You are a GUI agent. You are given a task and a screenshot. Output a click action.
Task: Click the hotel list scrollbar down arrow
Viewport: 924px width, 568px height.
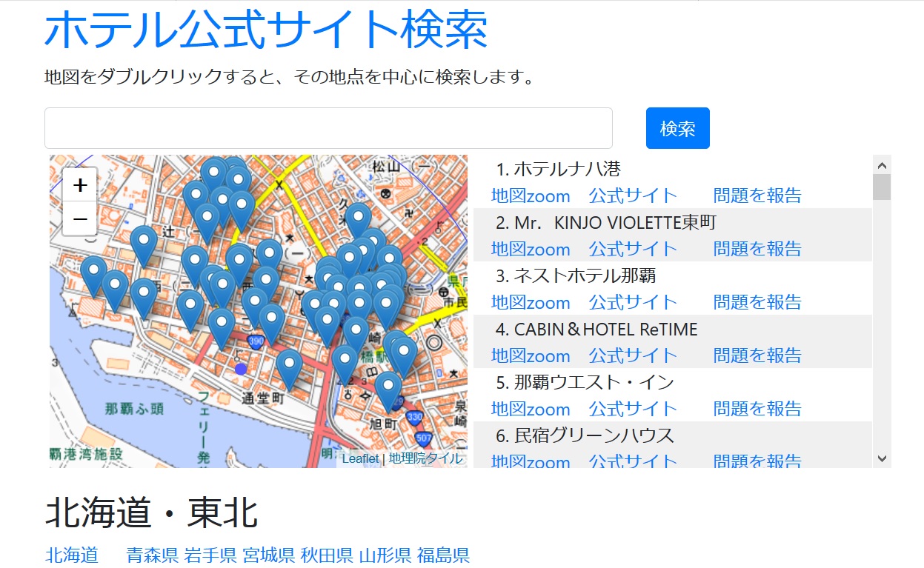point(882,458)
